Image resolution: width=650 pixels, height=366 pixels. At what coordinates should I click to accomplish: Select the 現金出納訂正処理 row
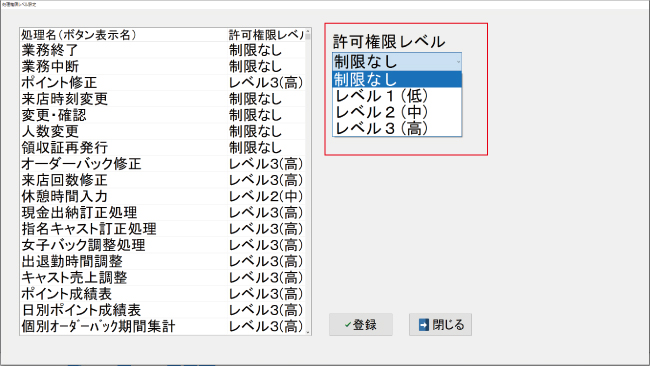[x=162, y=213]
